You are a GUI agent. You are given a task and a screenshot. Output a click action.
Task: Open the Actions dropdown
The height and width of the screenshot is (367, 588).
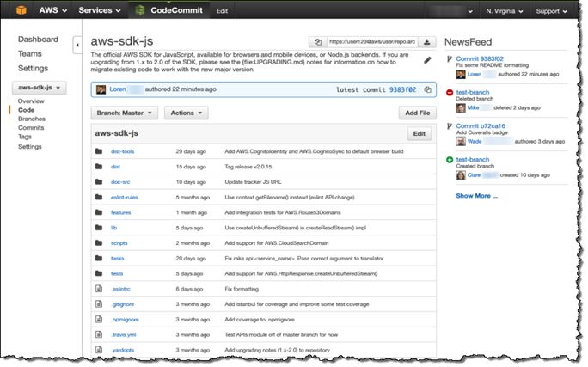[x=186, y=113]
